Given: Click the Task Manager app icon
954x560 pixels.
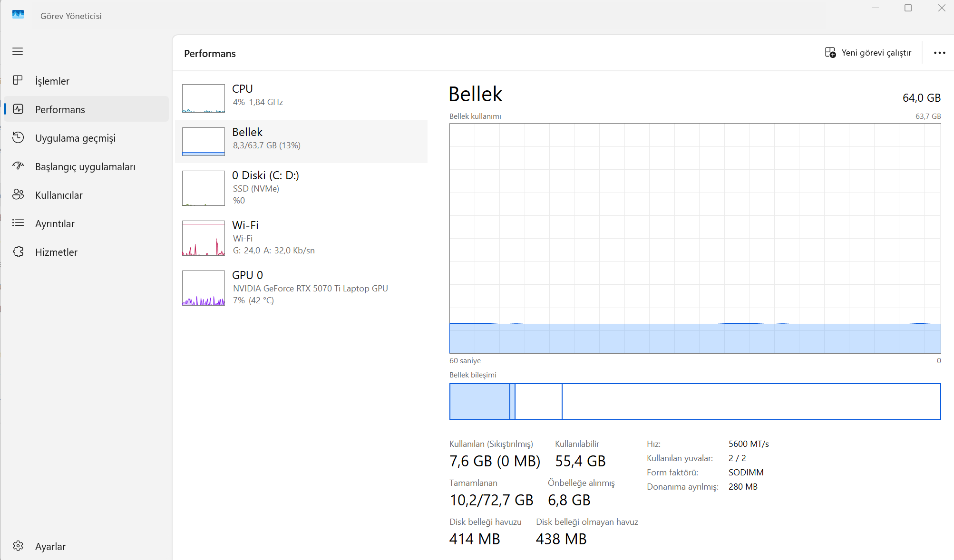Looking at the screenshot, I should coord(18,15).
